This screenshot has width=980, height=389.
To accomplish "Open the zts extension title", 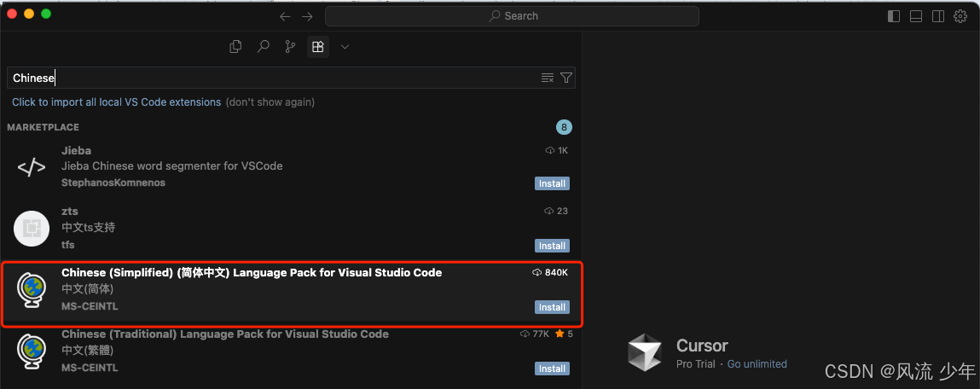I will click(69, 212).
